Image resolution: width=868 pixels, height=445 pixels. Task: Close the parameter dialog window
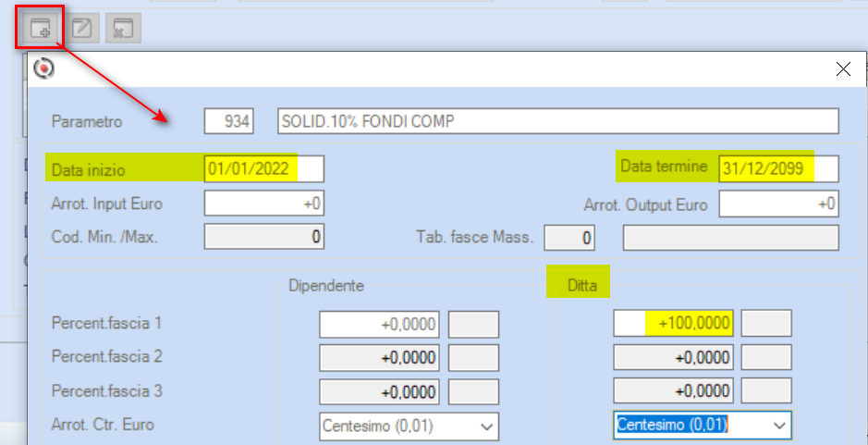point(843,68)
